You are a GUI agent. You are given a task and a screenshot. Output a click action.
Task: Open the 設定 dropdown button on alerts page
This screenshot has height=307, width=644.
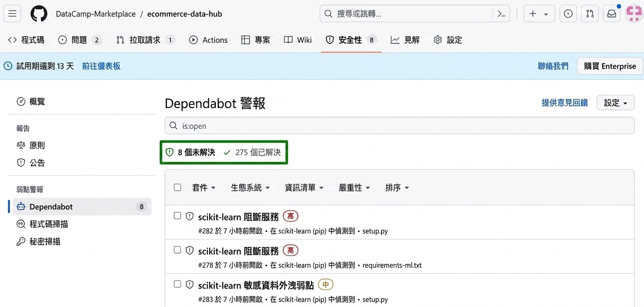click(x=615, y=103)
